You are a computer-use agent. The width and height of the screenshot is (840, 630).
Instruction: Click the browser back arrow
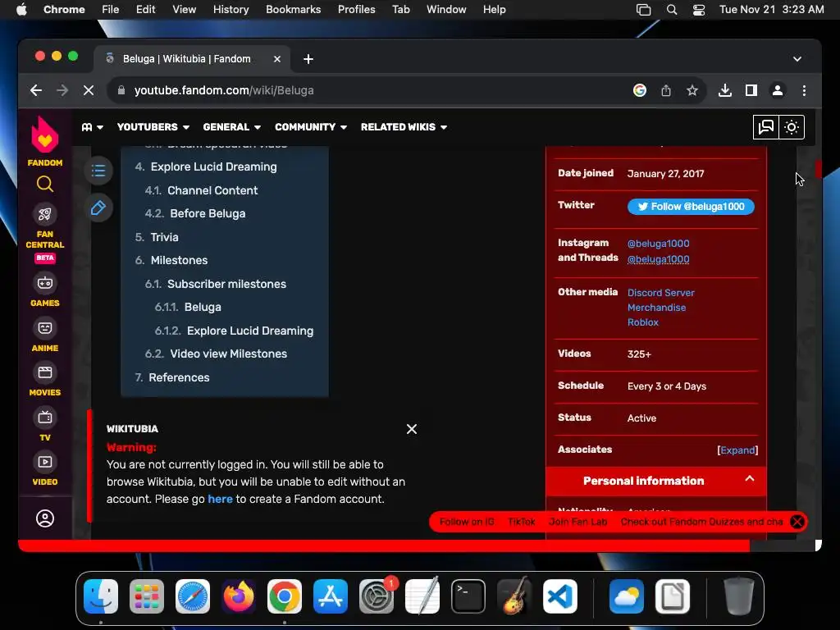click(36, 90)
